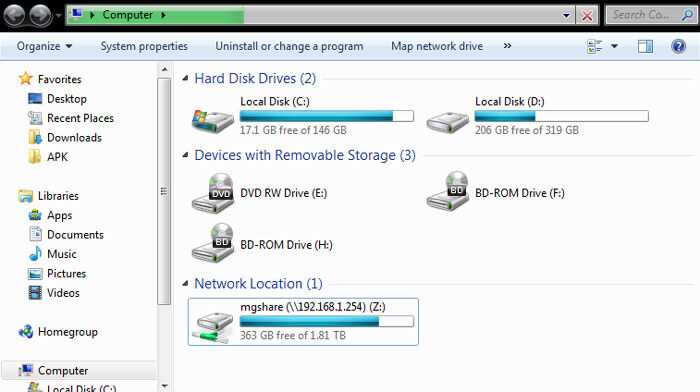700x392 pixels.
Task: Click navigation pane scrollbar thumb
Action: 164,191
